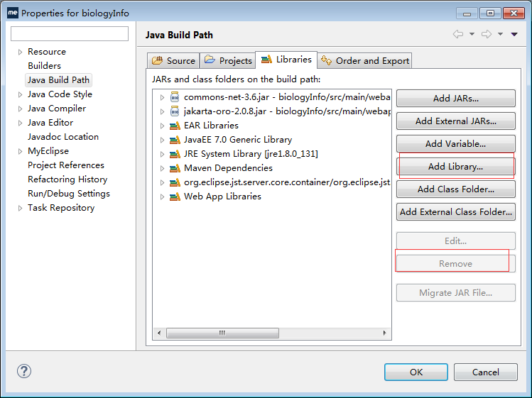Click Add External Class Folder... button
This screenshot has height=398, width=532.
(x=456, y=212)
